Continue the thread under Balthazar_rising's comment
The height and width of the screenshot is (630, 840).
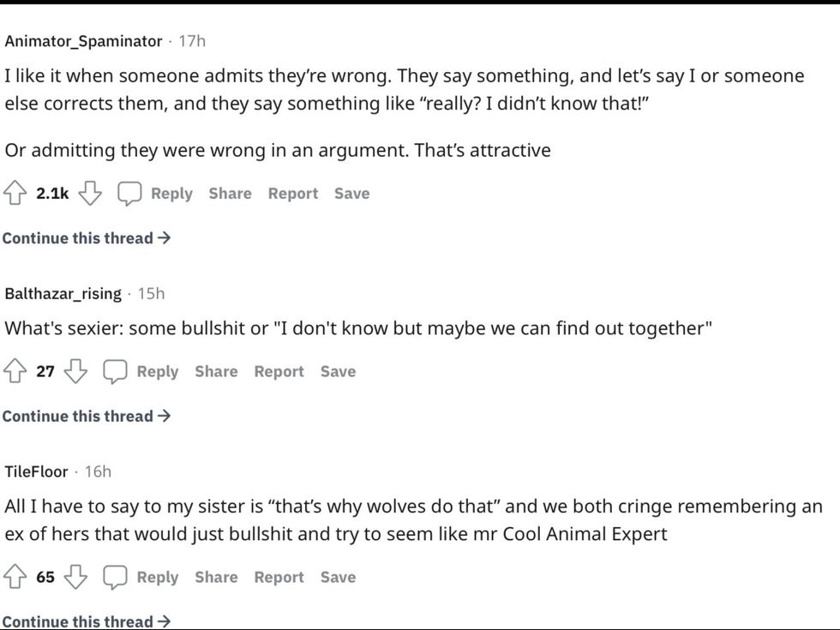coord(86,417)
